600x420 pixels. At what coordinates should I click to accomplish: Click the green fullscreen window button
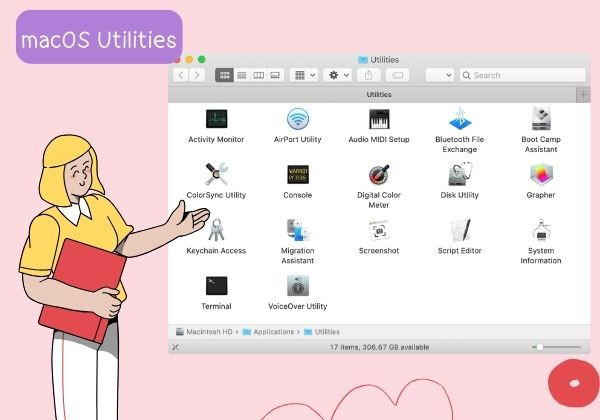tap(202, 59)
